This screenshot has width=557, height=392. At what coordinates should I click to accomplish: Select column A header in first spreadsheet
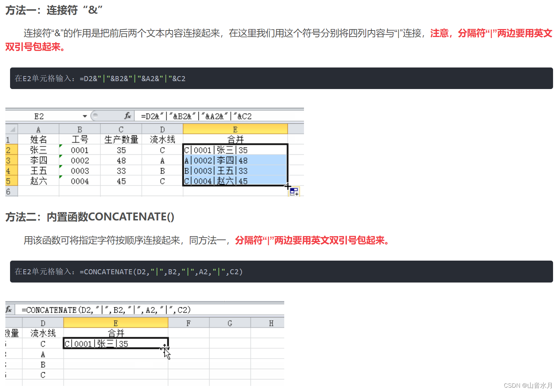38,129
